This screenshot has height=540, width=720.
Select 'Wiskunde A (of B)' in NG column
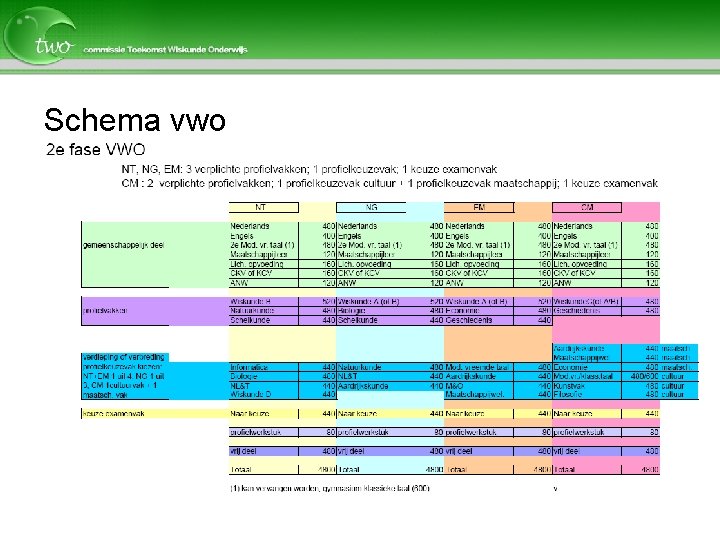[x=368, y=302]
